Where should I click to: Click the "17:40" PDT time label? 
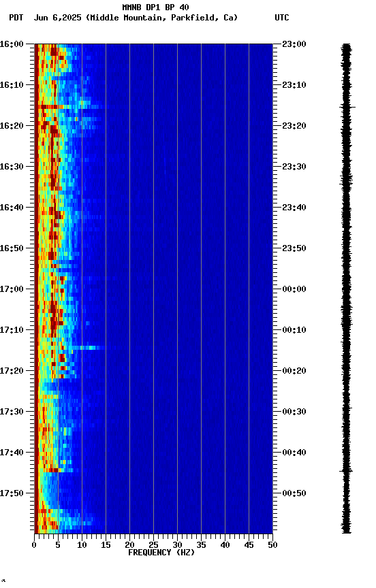click(12, 453)
